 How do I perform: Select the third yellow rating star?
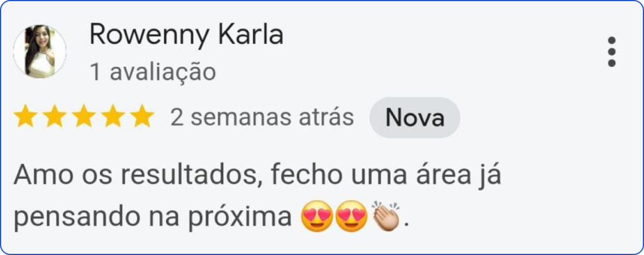pyautogui.click(x=84, y=116)
